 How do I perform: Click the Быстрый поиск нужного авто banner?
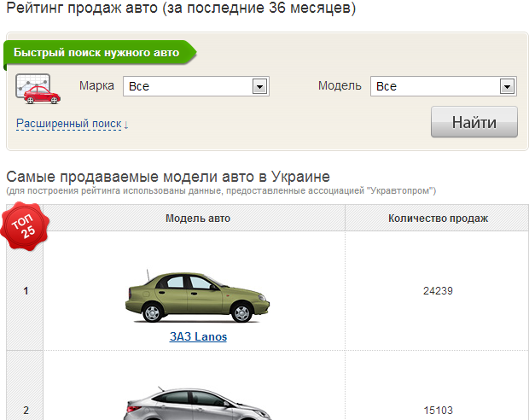click(x=96, y=53)
